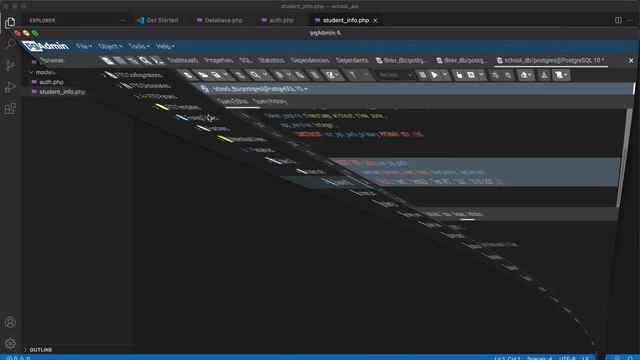The height and width of the screenshot is (360, 640).
Task: Click the Explain query icon in pgAdmin
Action: (459, 75)
